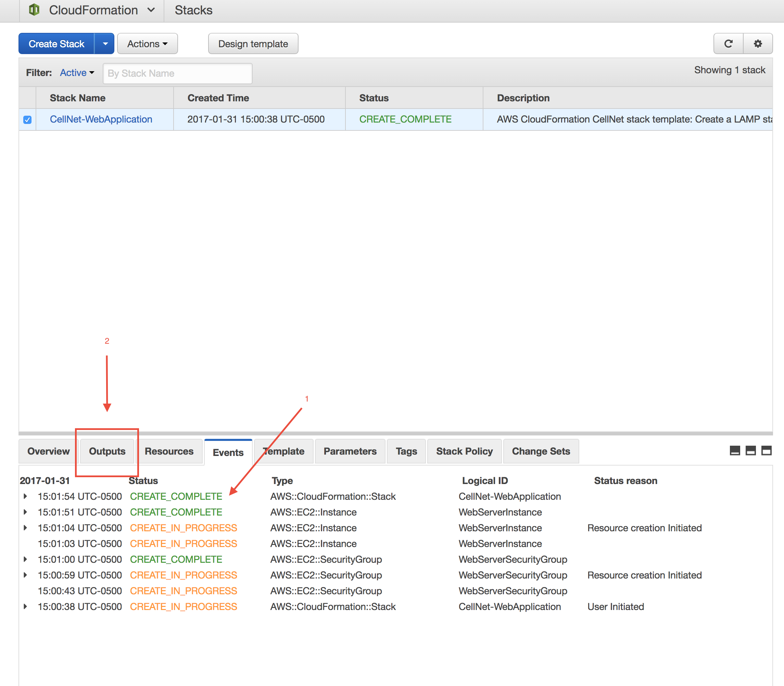
Task: Click the Create Stack button
Action: [x=57, y=44]
